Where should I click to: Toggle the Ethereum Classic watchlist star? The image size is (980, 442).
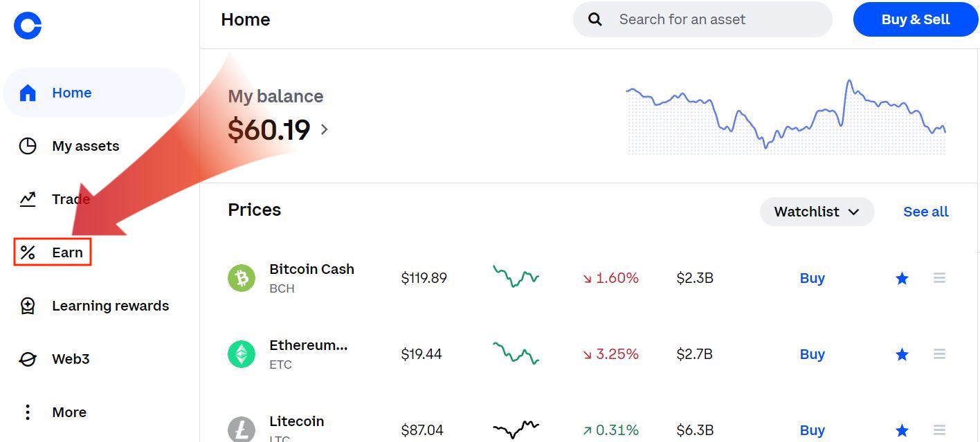click(902, 354)
